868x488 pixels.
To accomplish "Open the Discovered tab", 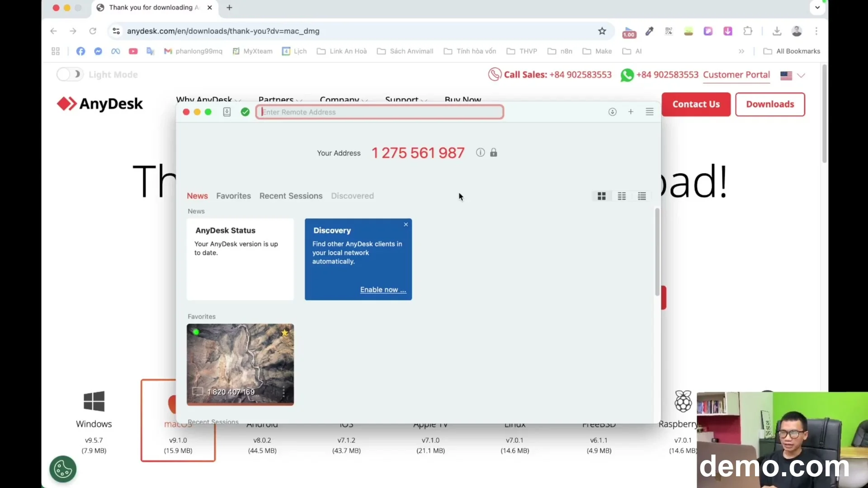I will [352, 196].
